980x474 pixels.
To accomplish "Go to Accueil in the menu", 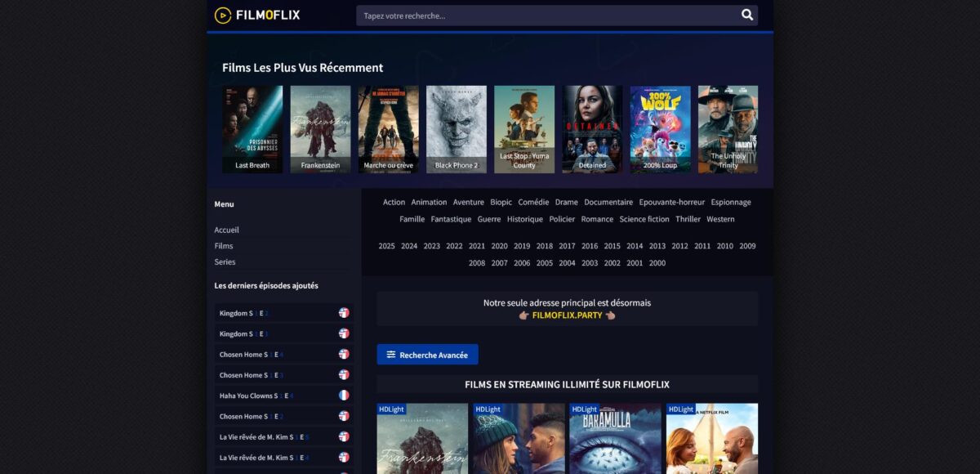I will point(227,230).
